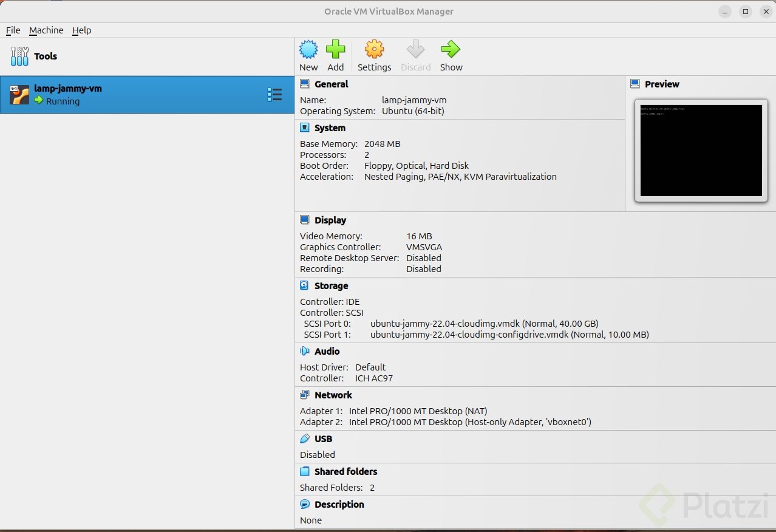Maximize the VirtualBox Manager window

pyautogui.click(x=746, y=12)
